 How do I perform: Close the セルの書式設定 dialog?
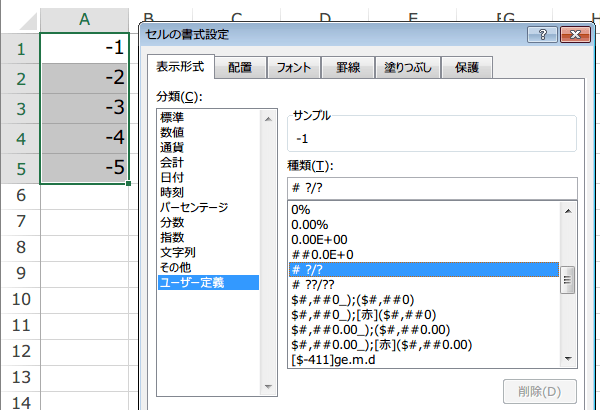pyautogui.click(x=577, y=35)
